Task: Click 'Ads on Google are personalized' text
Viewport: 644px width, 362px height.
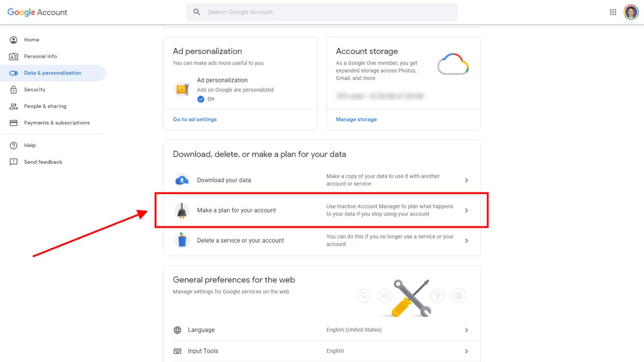Action: [x=235, y=90]
